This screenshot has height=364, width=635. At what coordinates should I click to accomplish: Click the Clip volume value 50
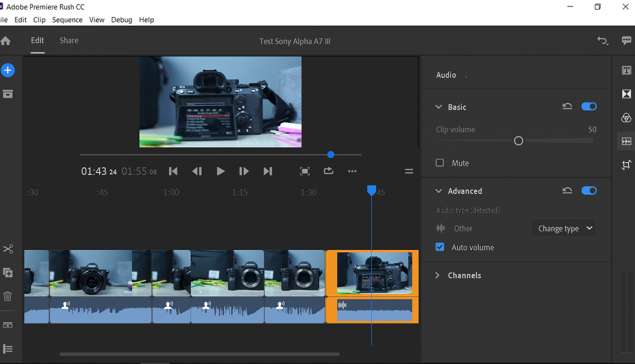point(592,130)
